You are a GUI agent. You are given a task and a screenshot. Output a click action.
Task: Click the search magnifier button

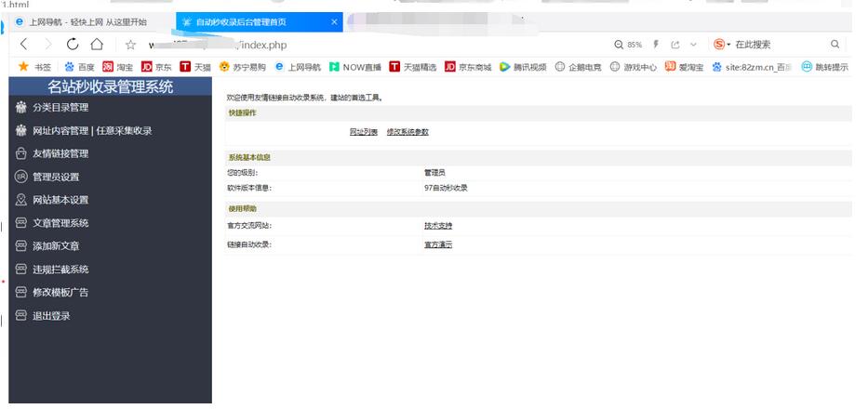(x=835, y=45)
